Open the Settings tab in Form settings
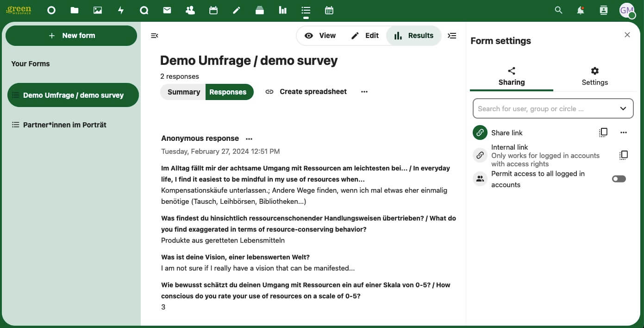Screen dimensions: 644x328 point(594,76)
